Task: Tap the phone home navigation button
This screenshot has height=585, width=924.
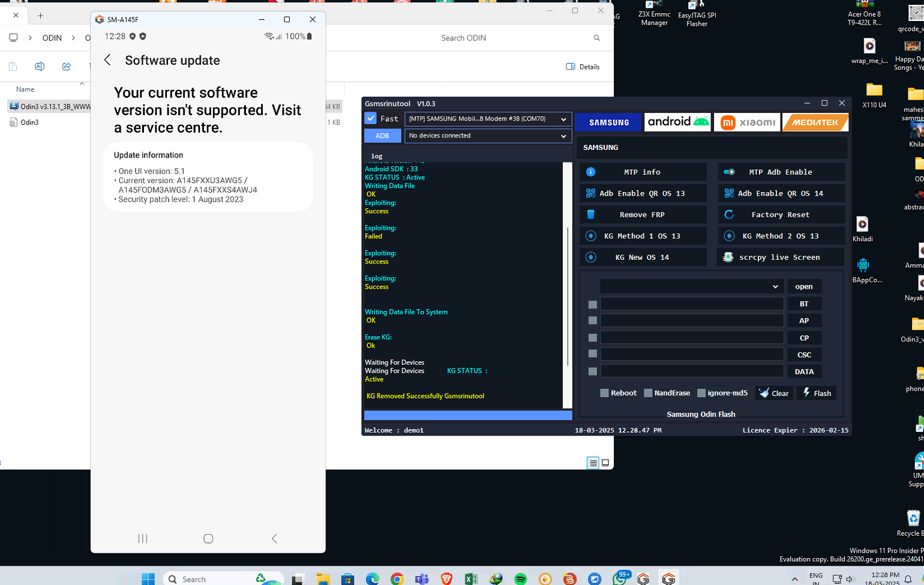Action: click(x=208, y=539)
